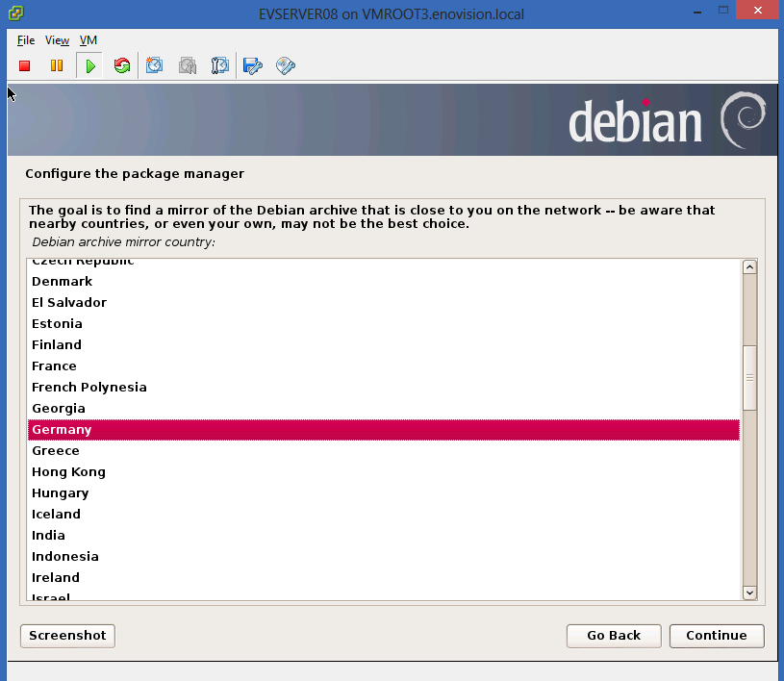Choose Indonesia from the list
This screenshot has width=784, height=681.
[x=384, y=557]
